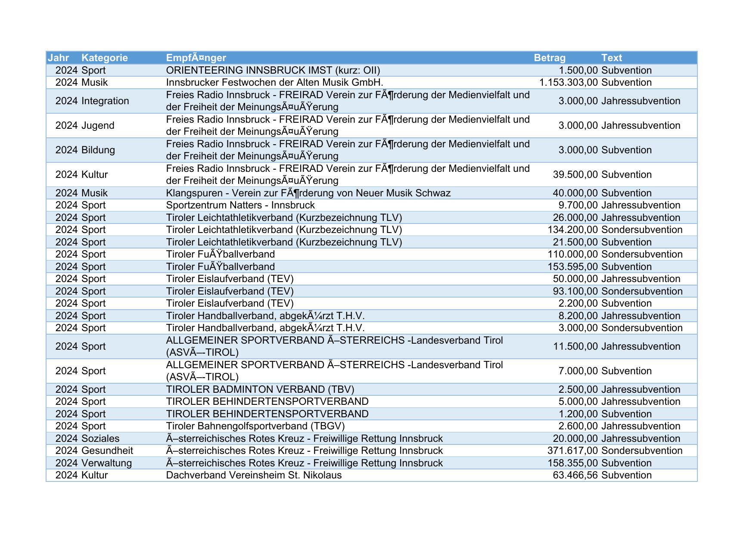Click the Empfänger column header
The height and width of the screenshot is (534, 756).
click(196, 58)
